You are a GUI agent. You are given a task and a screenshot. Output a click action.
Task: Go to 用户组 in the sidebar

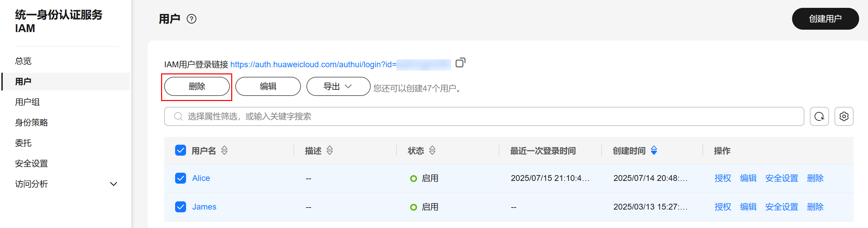[27, 102]
